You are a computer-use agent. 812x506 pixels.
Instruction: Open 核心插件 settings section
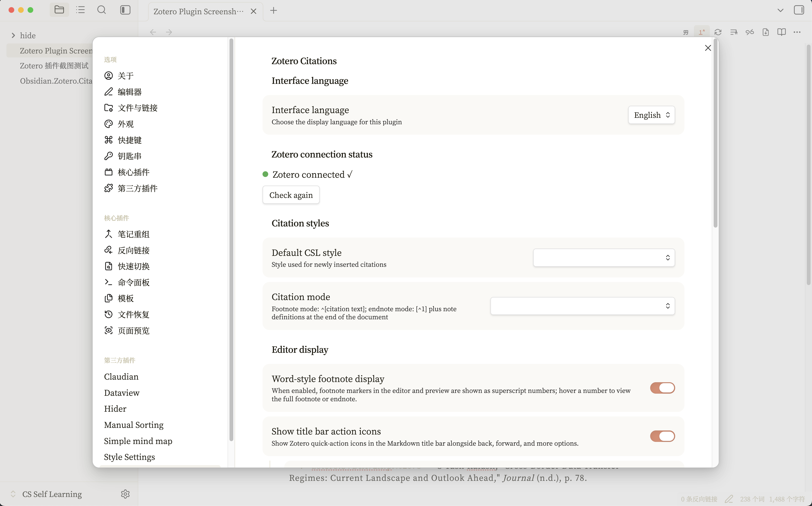[160, 172]
